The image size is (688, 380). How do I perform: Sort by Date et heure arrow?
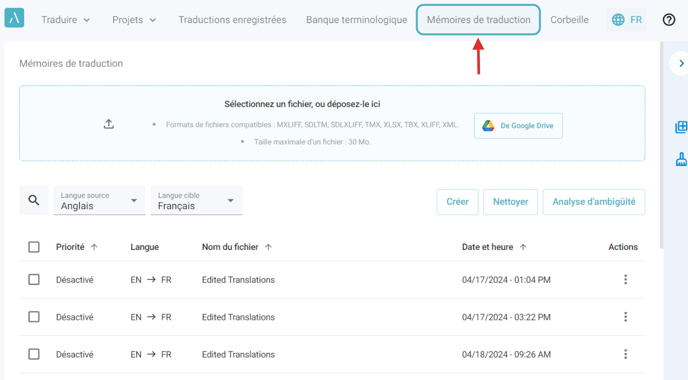point(523,247)
